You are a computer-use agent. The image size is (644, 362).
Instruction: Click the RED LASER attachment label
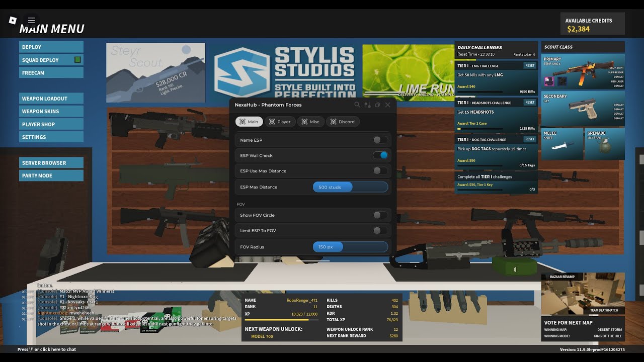point(617,81)
